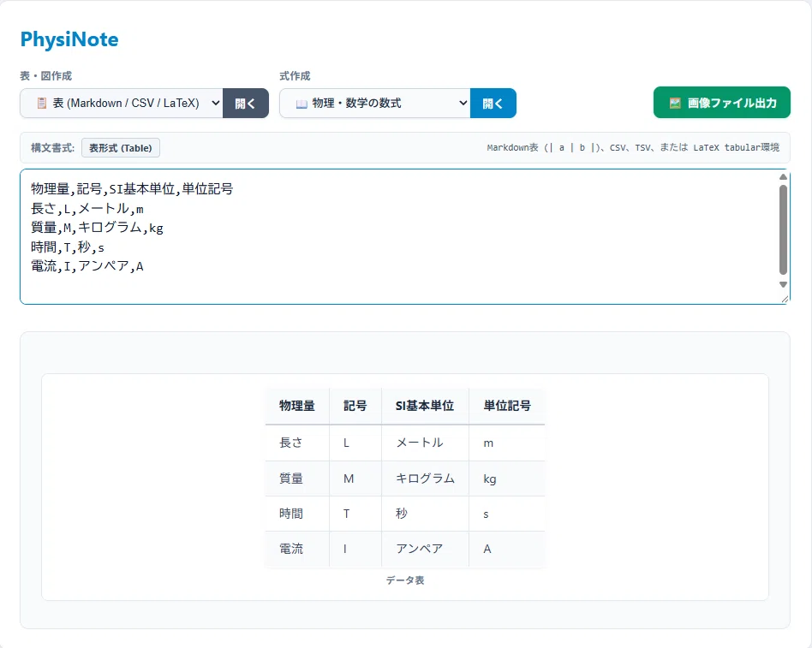Click the picture icon on export button
Screen dimensions: 812x648
pos(675,103)
